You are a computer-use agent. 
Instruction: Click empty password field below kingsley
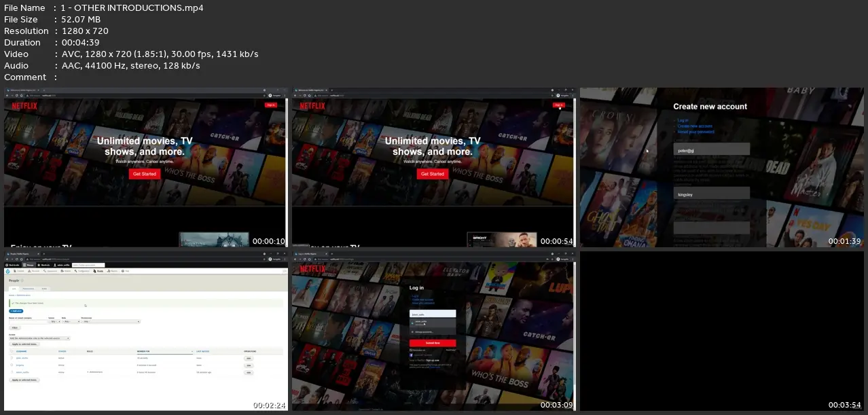tap(711, 228)
